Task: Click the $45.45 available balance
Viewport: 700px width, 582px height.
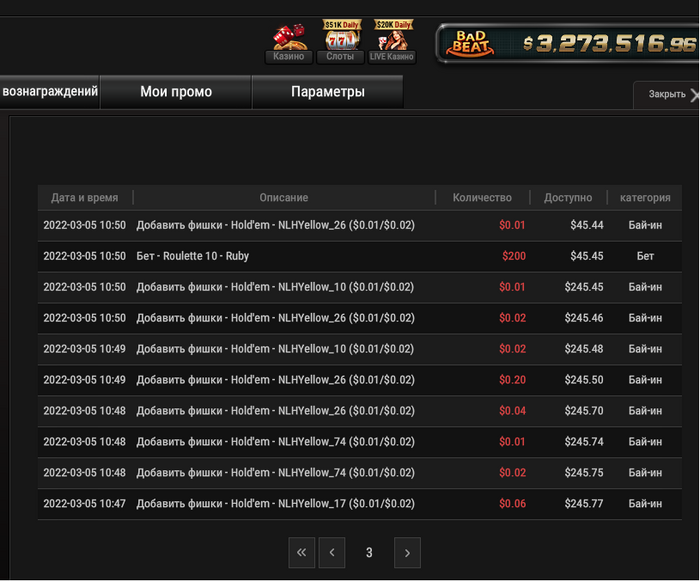Action: [x=587, y=256]
